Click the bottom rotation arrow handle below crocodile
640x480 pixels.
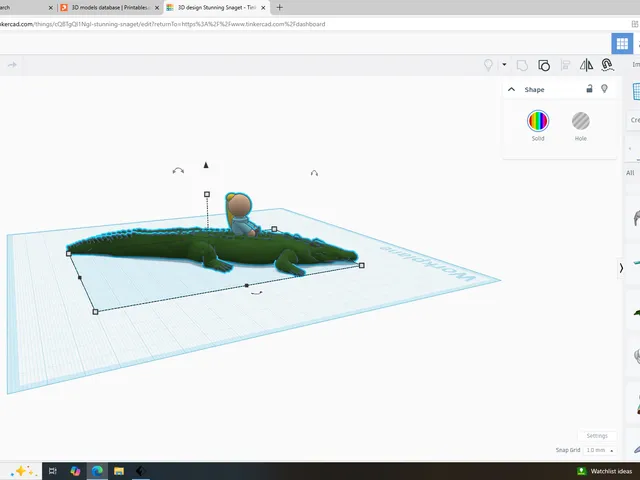[256, 293]
